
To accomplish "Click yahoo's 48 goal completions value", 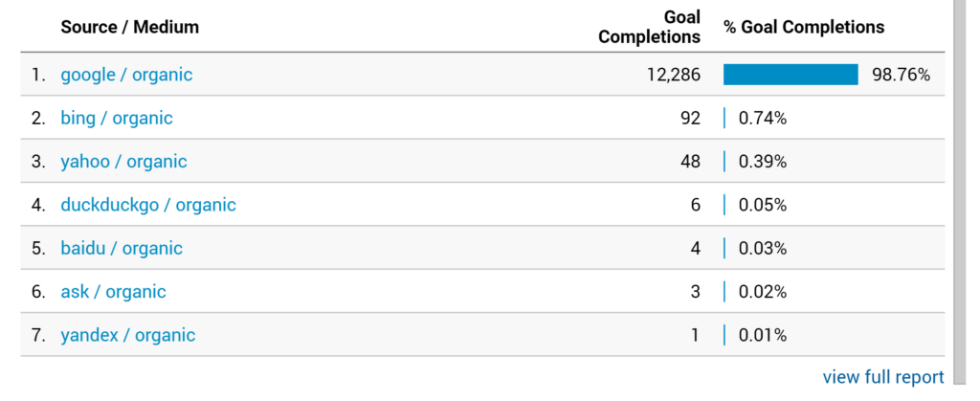I will tap(689, 162).
